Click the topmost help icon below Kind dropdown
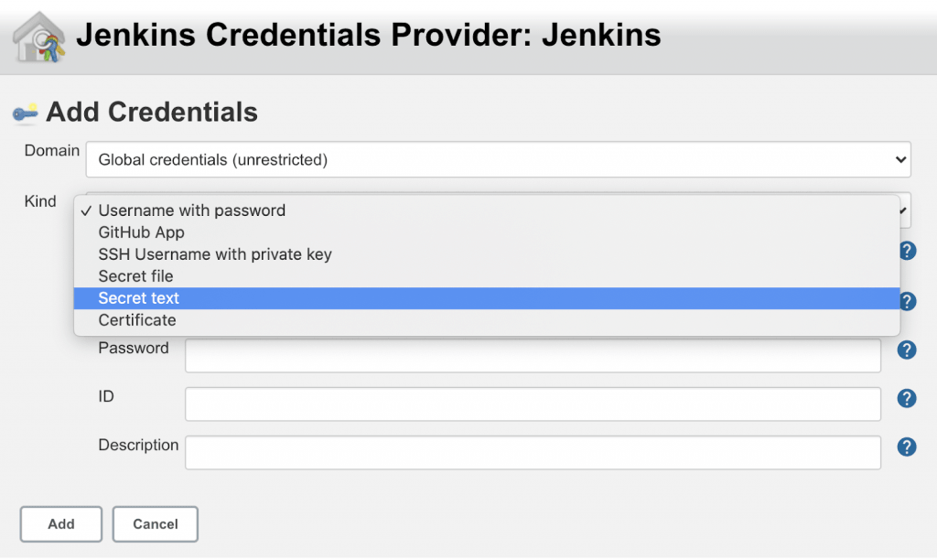This screenshot has width=937, height=560. pos(907,251)
